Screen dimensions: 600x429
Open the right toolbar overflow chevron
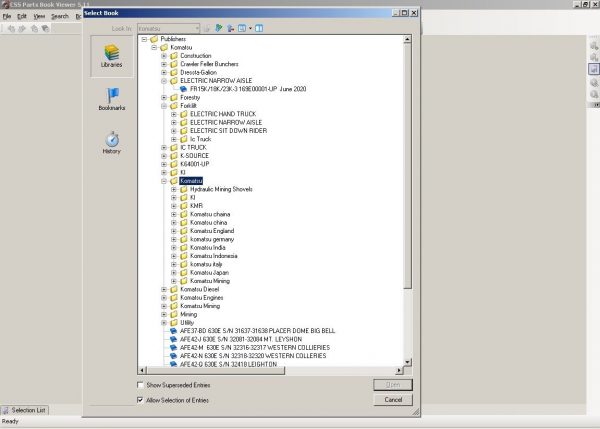pos(596,104)
